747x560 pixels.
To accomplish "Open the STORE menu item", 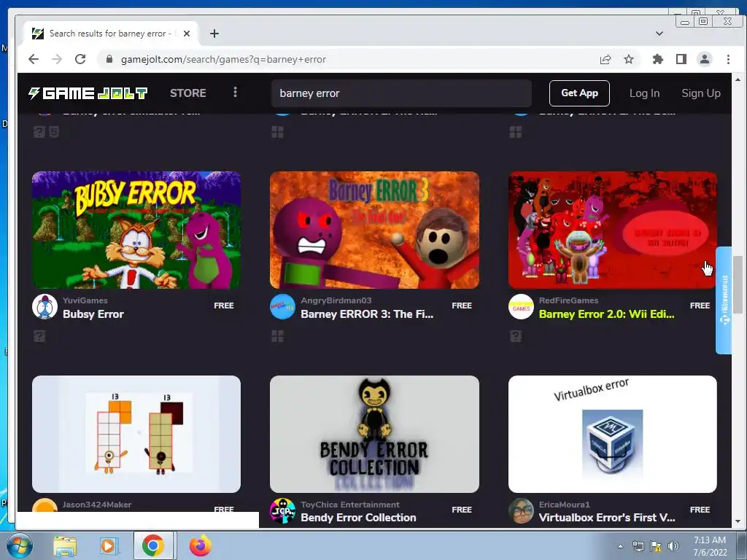I will point(187,93).
